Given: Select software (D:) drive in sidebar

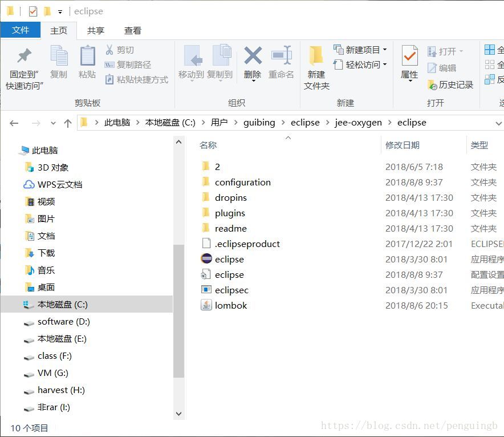Looking at the screenshot, I should 57,322.
